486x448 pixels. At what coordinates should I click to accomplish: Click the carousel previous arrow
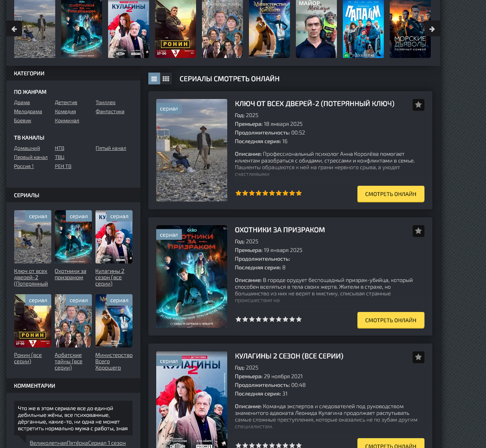click(14, 29)
